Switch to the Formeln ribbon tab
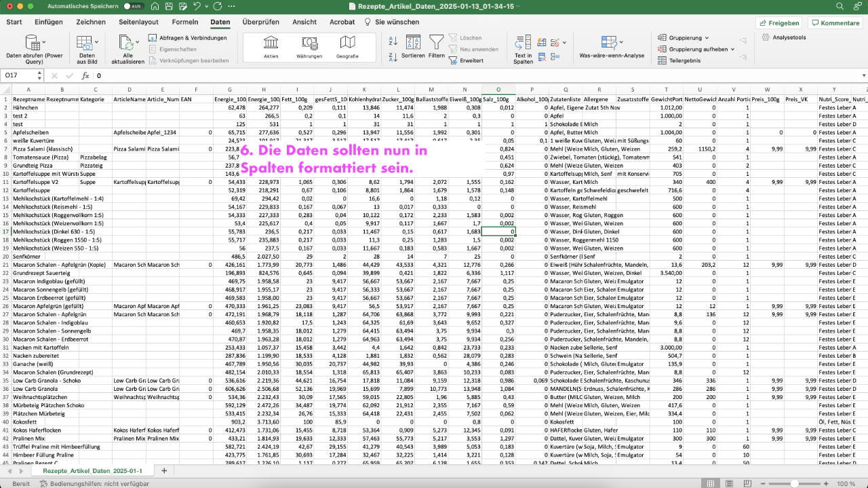The image size is (868, 488). pos(184,22)
